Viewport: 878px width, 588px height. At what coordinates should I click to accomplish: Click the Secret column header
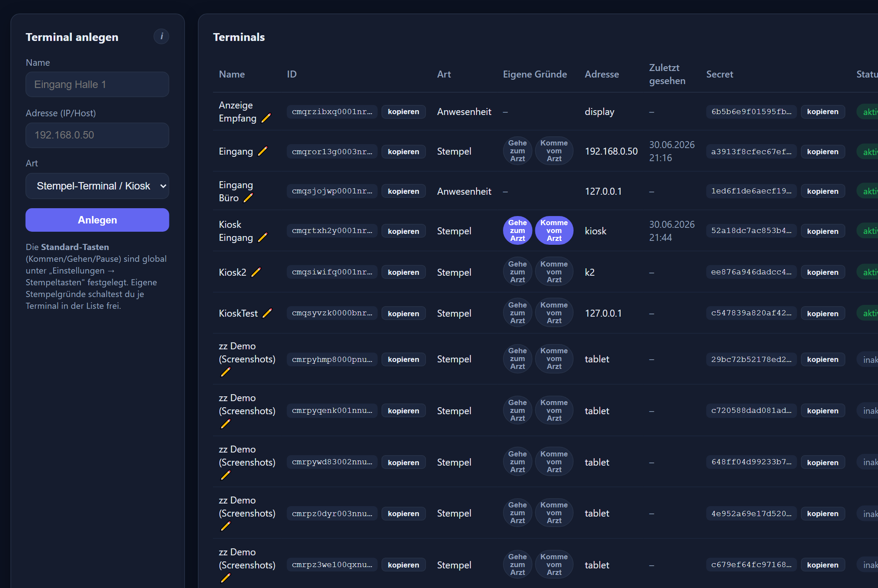pos(719,74)
